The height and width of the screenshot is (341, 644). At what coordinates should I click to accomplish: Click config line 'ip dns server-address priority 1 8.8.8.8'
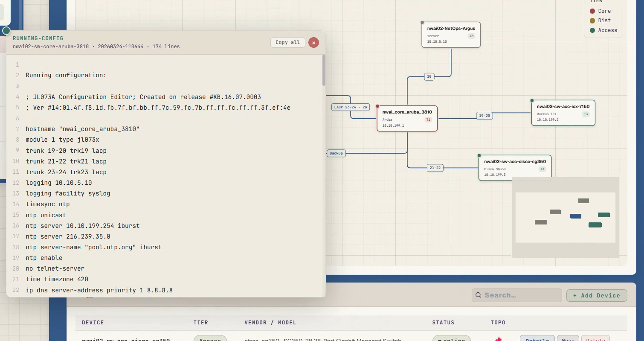tap(99, 290)
